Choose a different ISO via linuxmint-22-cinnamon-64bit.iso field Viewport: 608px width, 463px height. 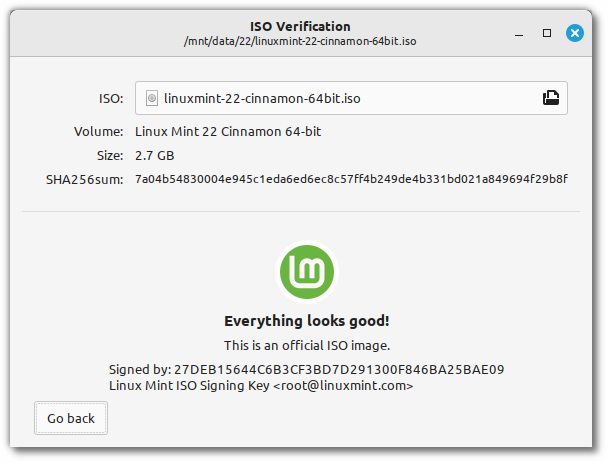[x=340, y=98]
